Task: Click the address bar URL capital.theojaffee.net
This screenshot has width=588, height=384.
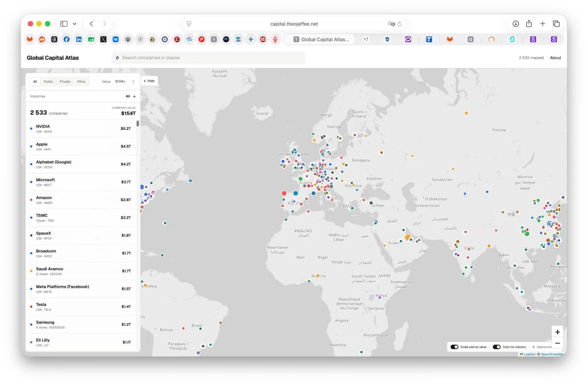Action: click(294, 24)
